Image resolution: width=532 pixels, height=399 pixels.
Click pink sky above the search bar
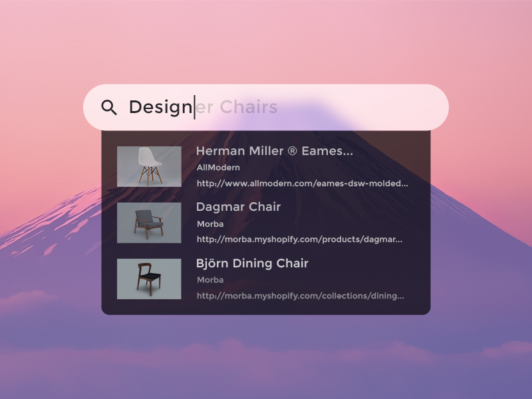(266, 40)
